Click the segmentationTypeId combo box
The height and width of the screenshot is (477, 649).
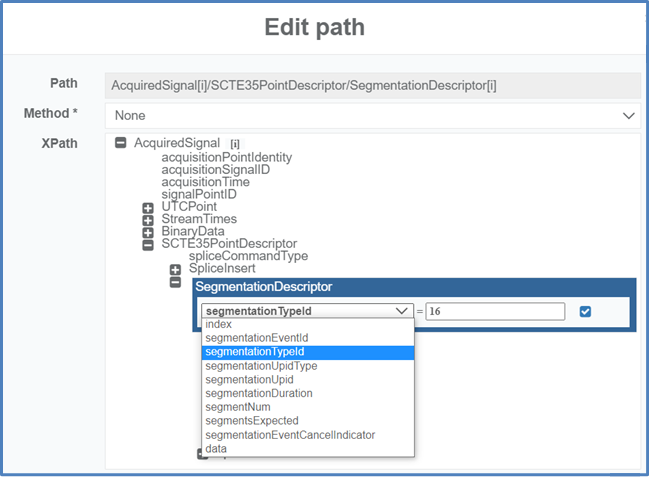click(x=306, y=311)
